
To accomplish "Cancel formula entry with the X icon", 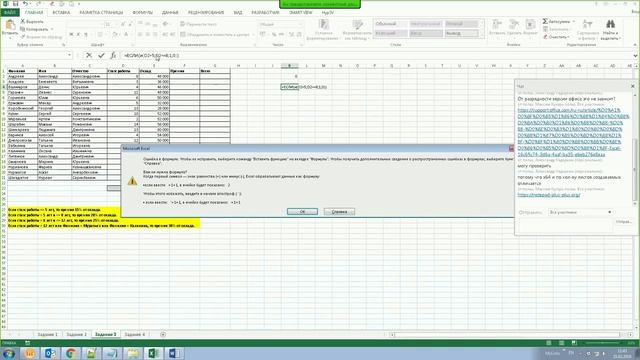I will pyautogui.click(x=89, y=56).
